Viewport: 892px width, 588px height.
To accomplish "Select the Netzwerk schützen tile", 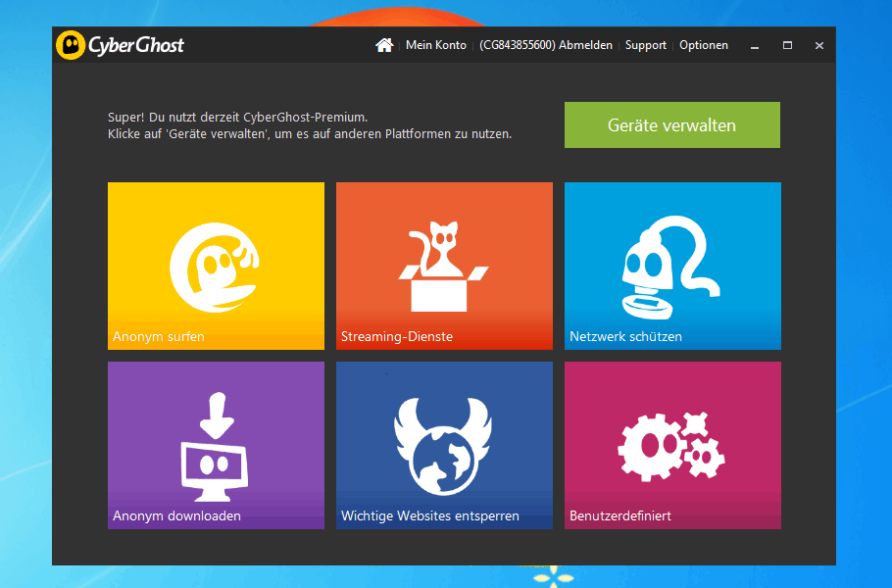I will [672, 266].
